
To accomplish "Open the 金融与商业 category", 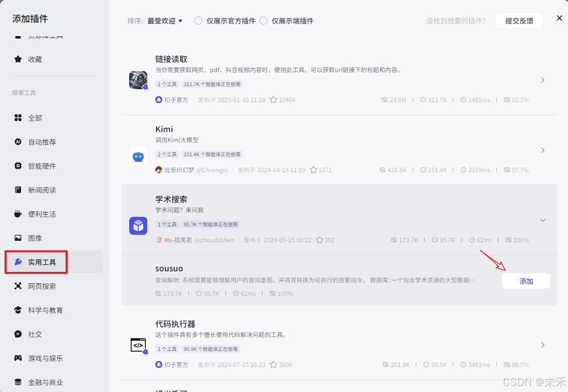I will click(54, 382).
